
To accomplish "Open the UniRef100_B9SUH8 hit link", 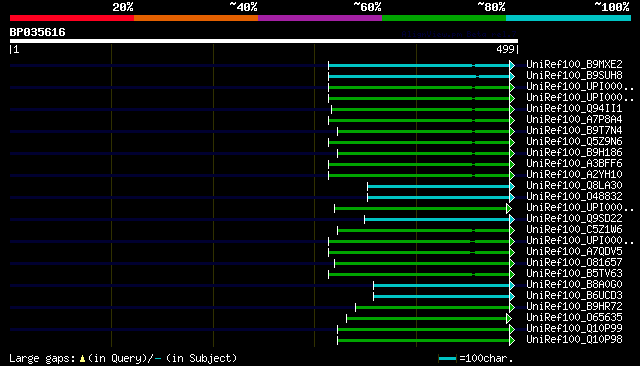I will tap(574, 75).
